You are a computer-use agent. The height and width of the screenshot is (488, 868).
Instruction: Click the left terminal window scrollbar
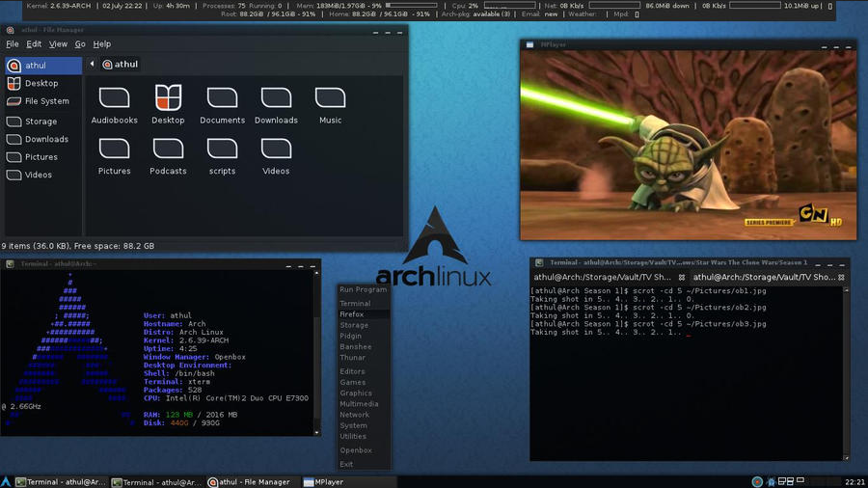pos(317,352)
